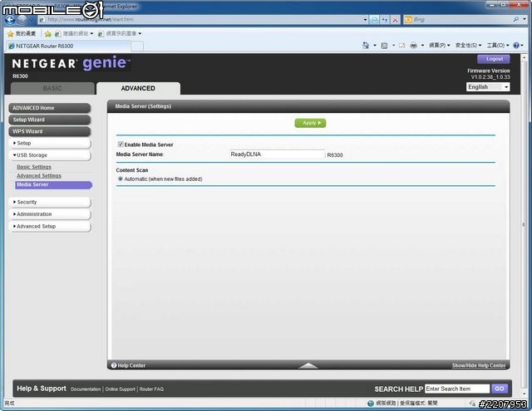Click the GO search button
Viewport: 532px width, 411px height.
(500, 389)
